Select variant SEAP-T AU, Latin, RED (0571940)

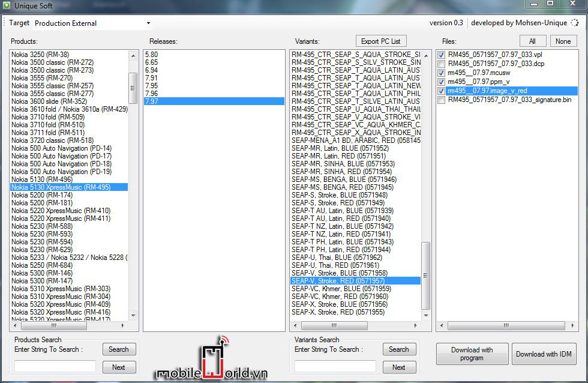click(x=355, y=219)
